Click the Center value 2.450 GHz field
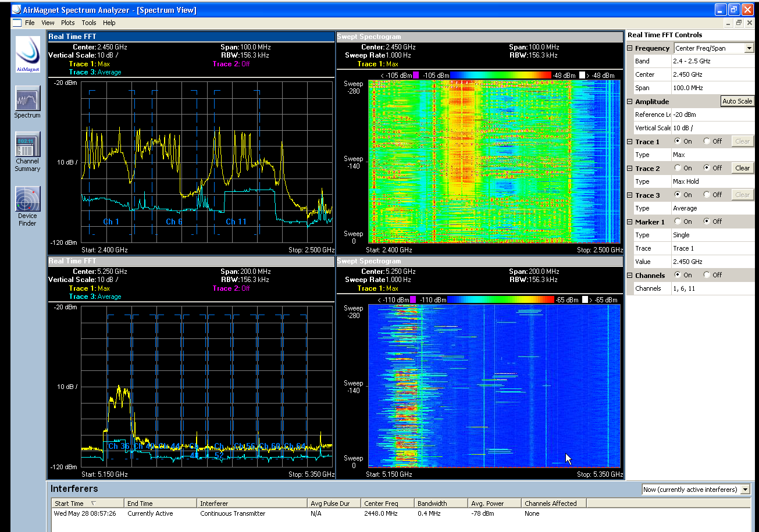Image resolution: width=759 pixels, height=532 pixels. (x=713, y=74)
